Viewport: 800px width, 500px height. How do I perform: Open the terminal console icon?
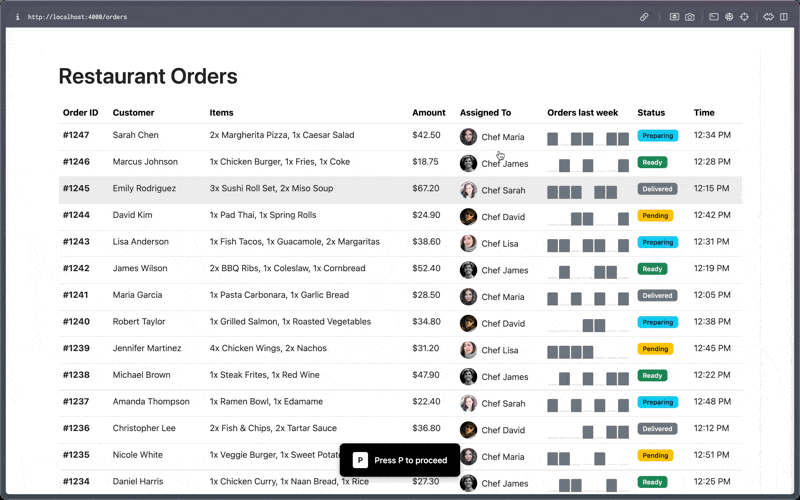coord(714,17)
